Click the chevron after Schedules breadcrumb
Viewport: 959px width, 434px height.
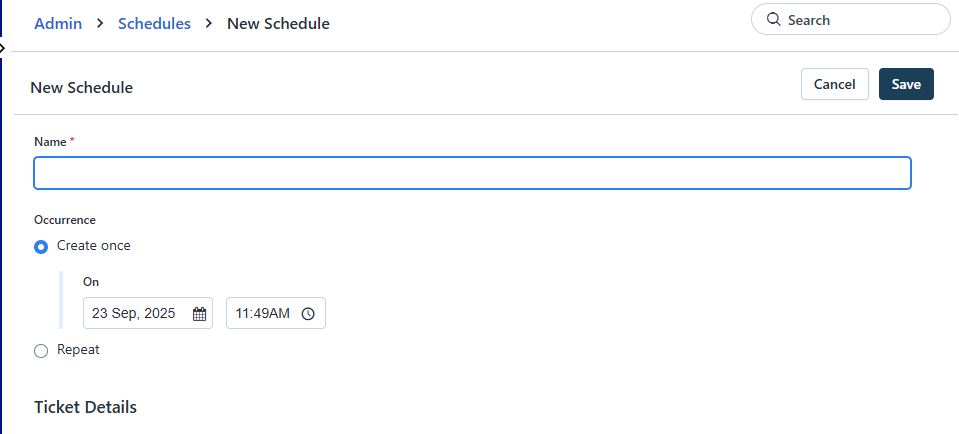click(x=209, y=23)
